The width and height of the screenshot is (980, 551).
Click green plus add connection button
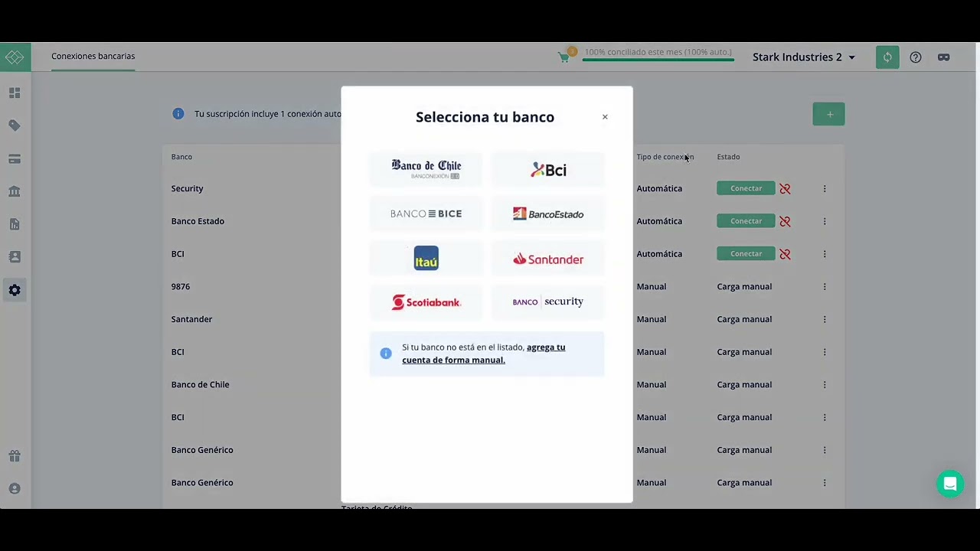[x=828, y=114]
